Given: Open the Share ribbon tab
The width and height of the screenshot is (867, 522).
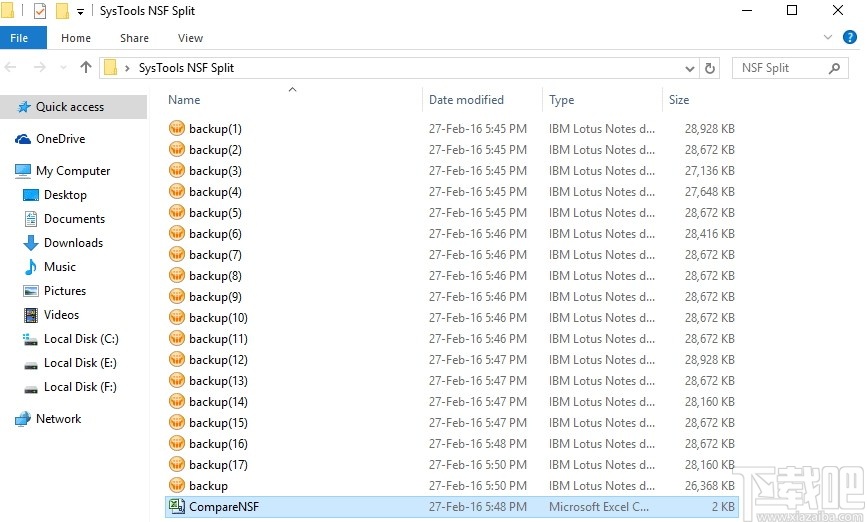Looking at the screenshot, I should click(134, 38).
